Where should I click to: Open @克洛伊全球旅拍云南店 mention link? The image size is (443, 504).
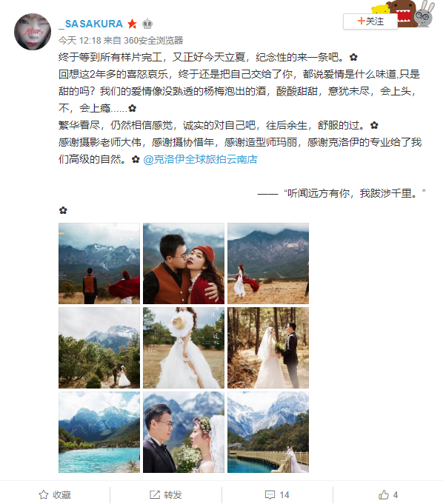[x=200, y=159]
